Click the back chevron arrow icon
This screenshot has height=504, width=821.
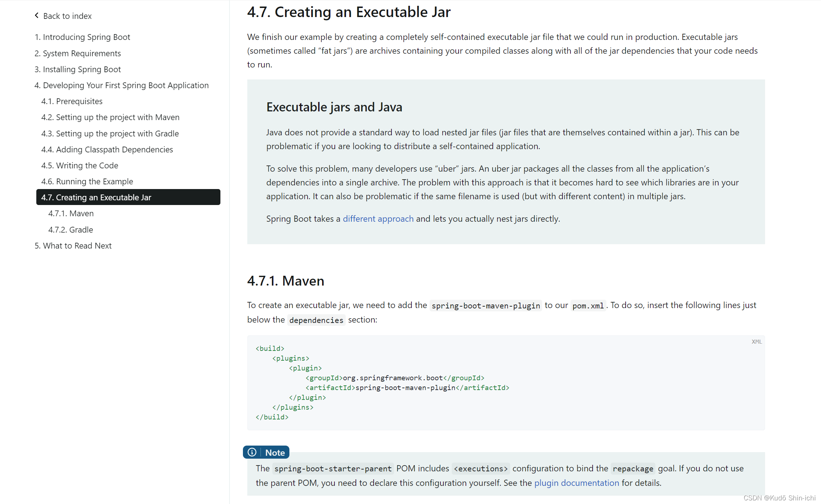pos(37,15)
